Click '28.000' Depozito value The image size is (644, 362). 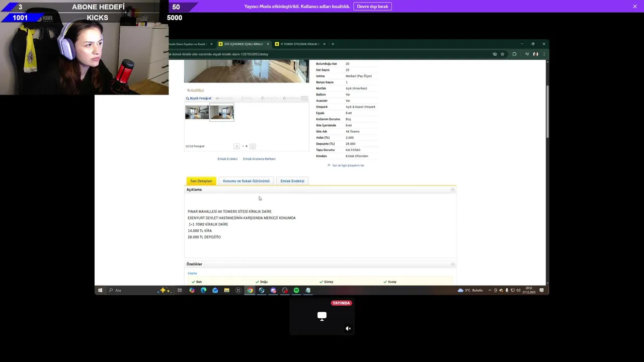[350, 144]
